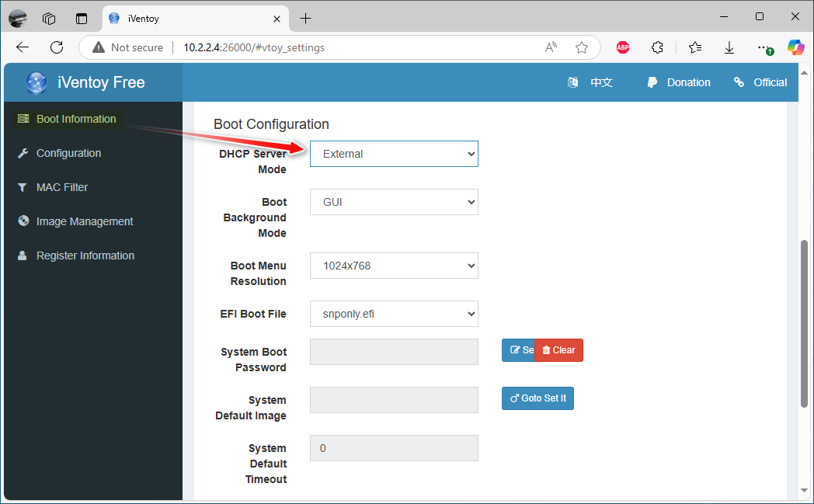814x504 pixels.
Task: Add this page to favorites star
Action: pyautogui.click(x=582, y=47)
